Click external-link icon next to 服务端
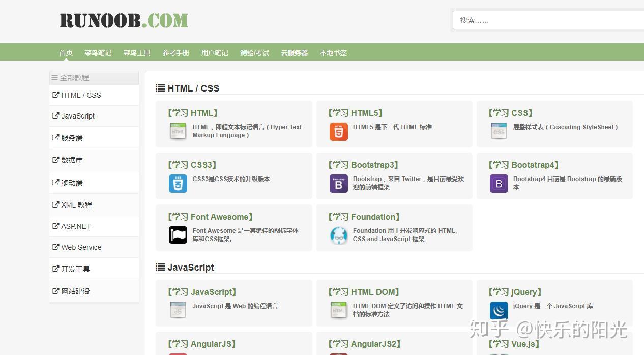 [x=55, y=137]
